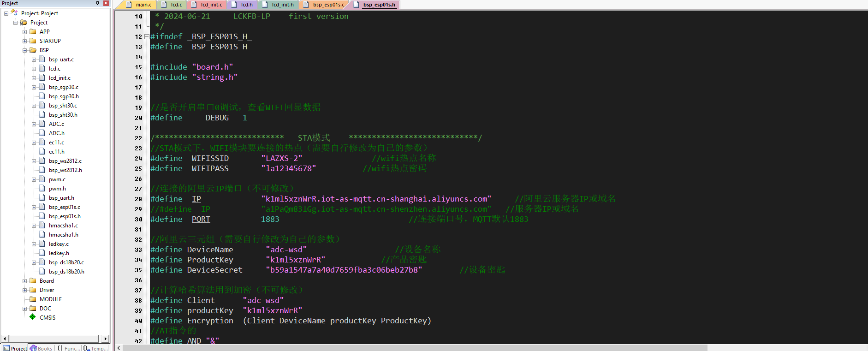Viewport: 868px width, 351px height.
Task: Select ledkey.c in the project tree
Action: (x=59, y=244)
